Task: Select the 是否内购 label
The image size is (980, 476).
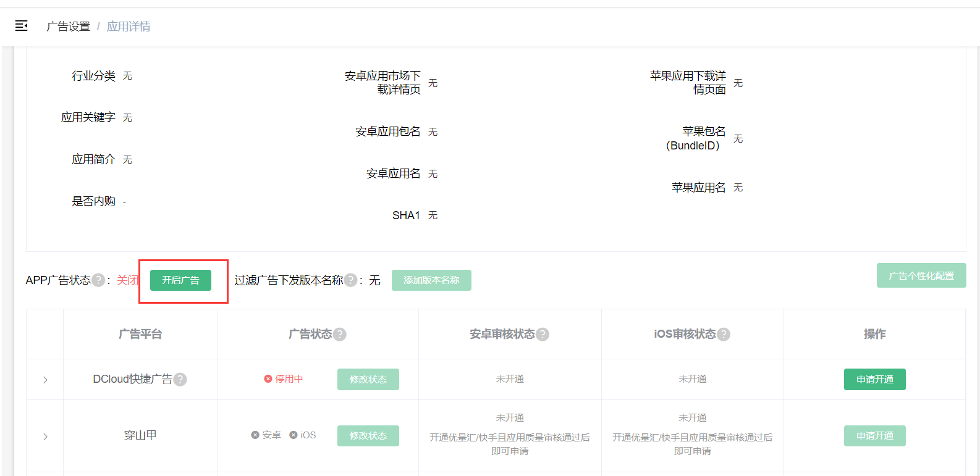Action: 93,201
